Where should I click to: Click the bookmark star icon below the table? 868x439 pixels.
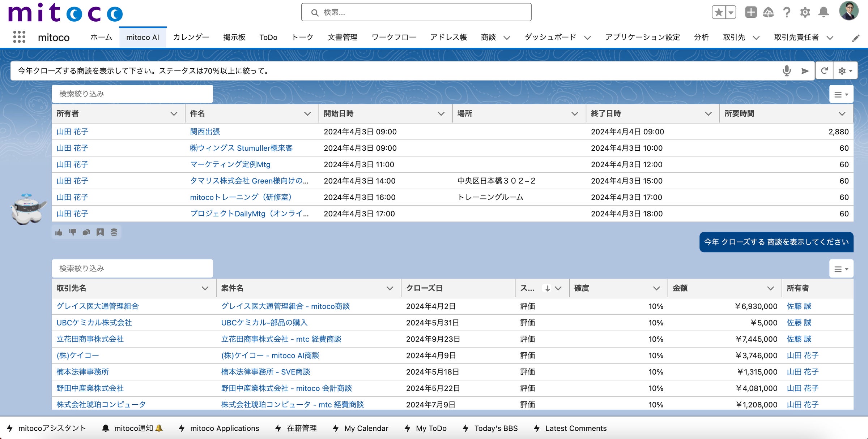(100, 232)
